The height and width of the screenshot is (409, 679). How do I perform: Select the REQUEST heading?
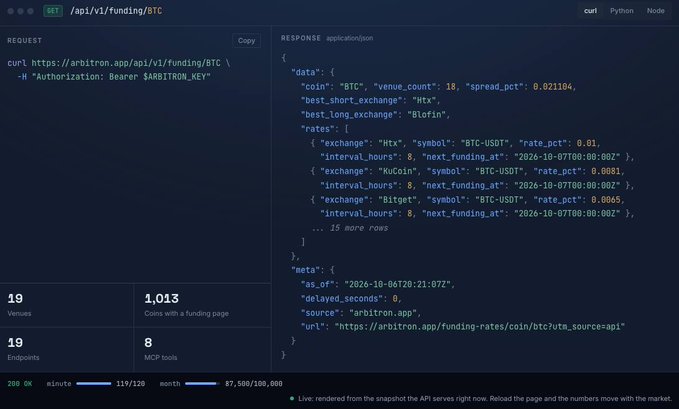(25, 40)
